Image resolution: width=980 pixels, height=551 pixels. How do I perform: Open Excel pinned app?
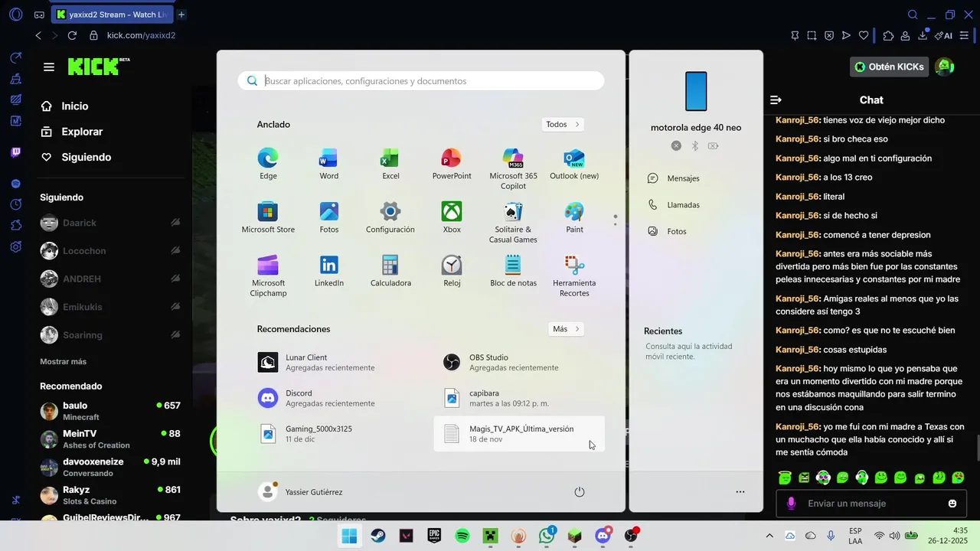tap(390, 165)
